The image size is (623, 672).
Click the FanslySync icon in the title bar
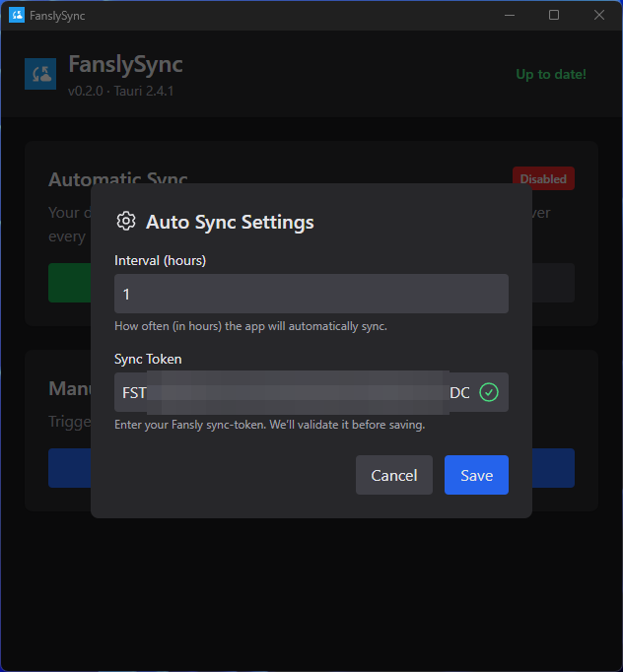point(17,16)
